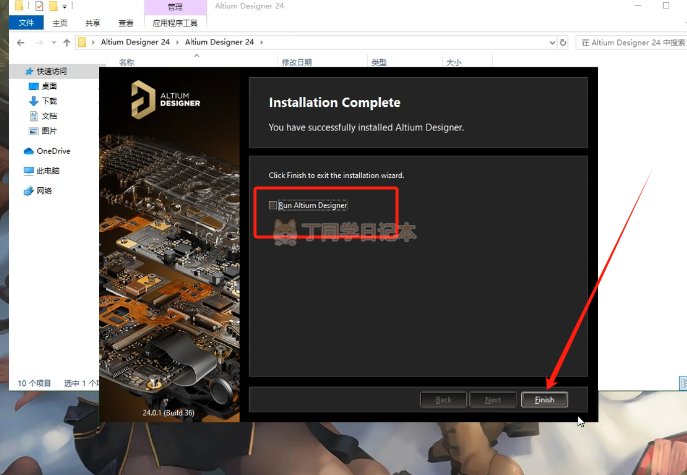Click second Altium Designer 24 breadcrumb

(x=219, y=42)
